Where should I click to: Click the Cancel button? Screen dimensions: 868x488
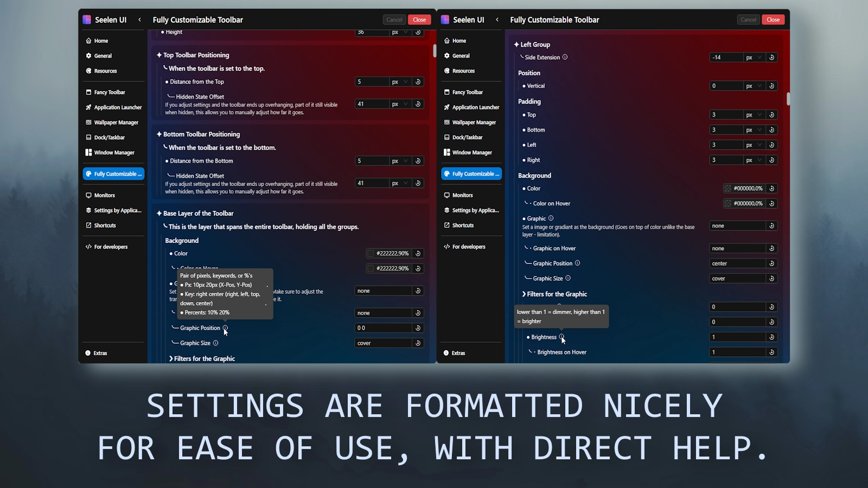pyautogui.click(x=394, y=20)
